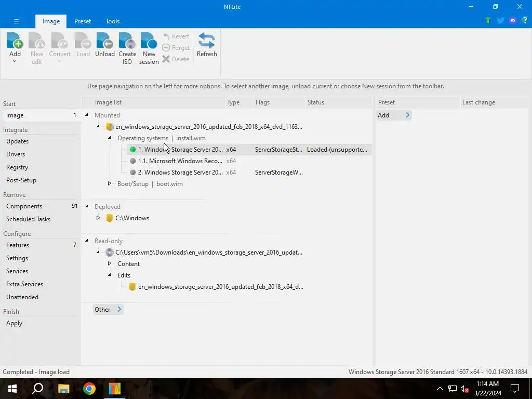This screenshot has height=399, width=532.
Task: Collapse the Mounted group
Action: 87,115
